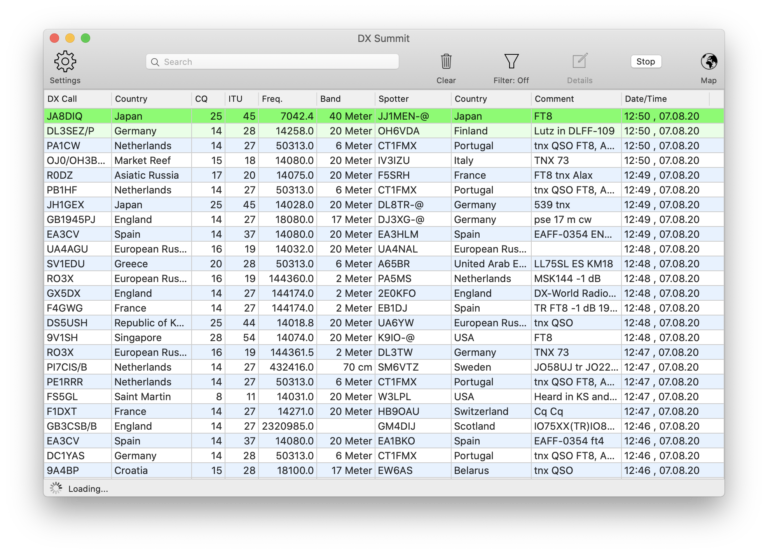Click the UA4AGU callsign
Viewport: 768px width, 554px height.
pos(67,249)
